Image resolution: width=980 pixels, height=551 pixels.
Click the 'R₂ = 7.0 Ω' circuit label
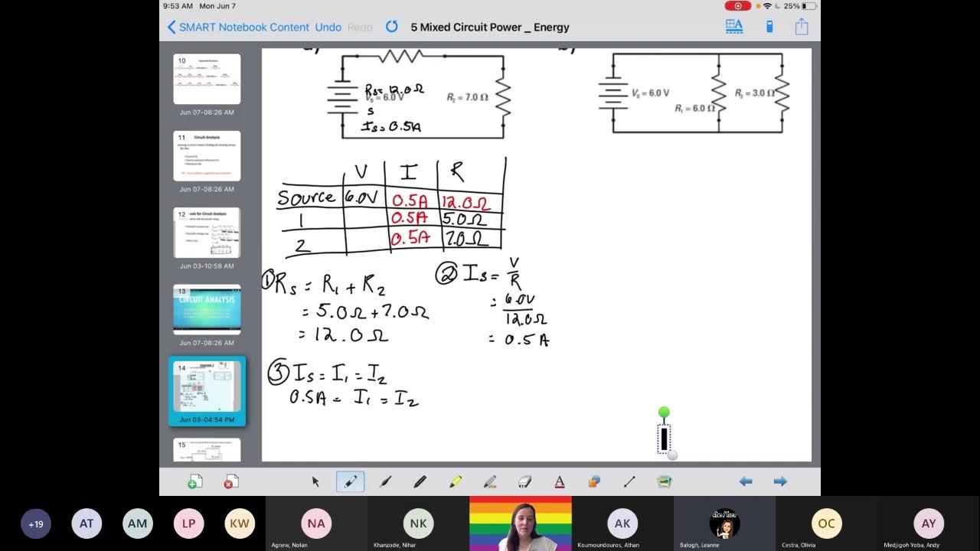click(468, 97)
